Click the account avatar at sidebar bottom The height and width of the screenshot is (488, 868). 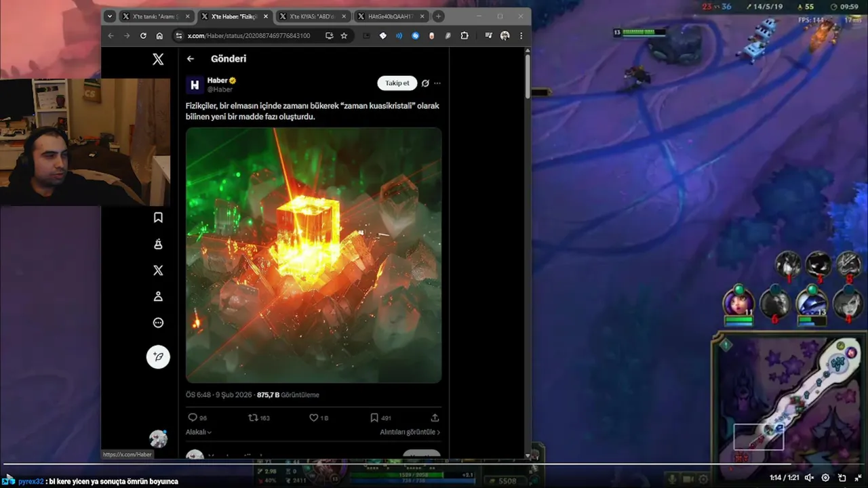158,439
